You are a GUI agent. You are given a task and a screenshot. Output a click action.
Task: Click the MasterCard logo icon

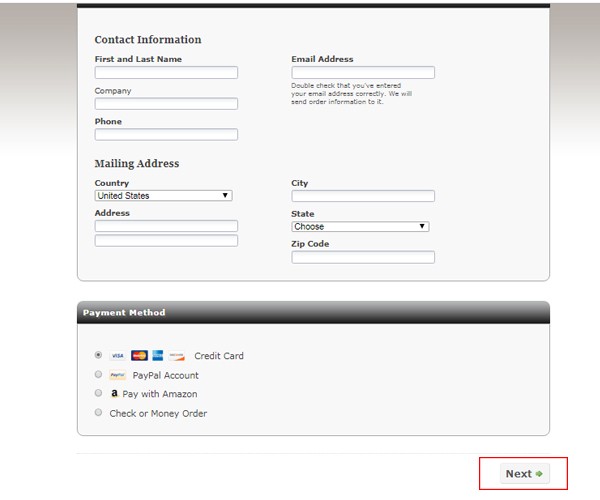click(x=139, y=356)
